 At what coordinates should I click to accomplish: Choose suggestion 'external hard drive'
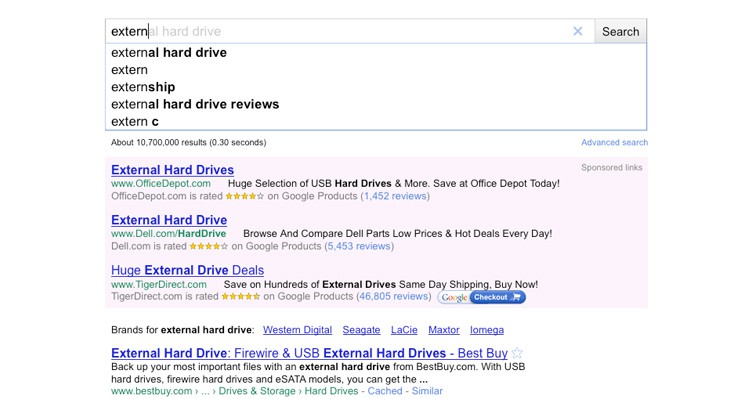376,53
